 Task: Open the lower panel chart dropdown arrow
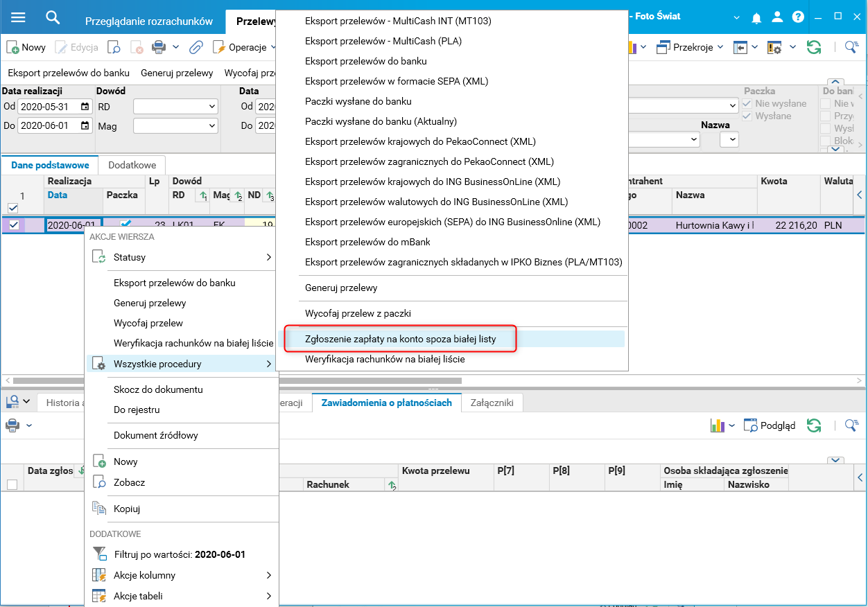coord(732,425)
